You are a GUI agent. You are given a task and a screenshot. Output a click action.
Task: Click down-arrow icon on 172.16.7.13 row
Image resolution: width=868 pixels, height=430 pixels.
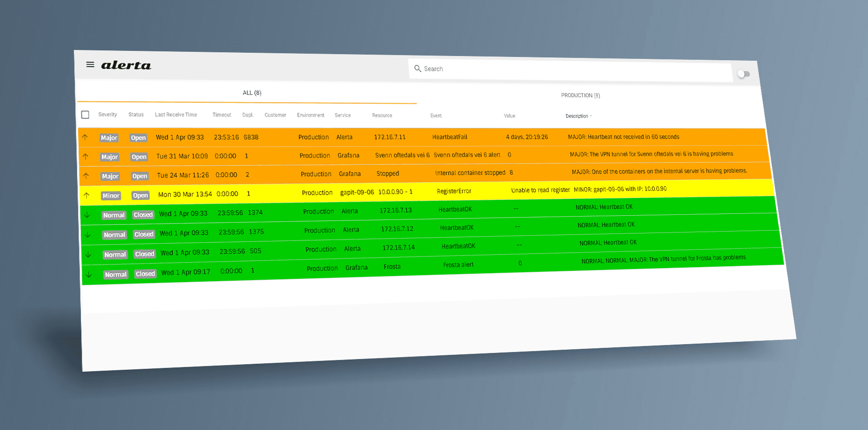[x=87, y=215]
